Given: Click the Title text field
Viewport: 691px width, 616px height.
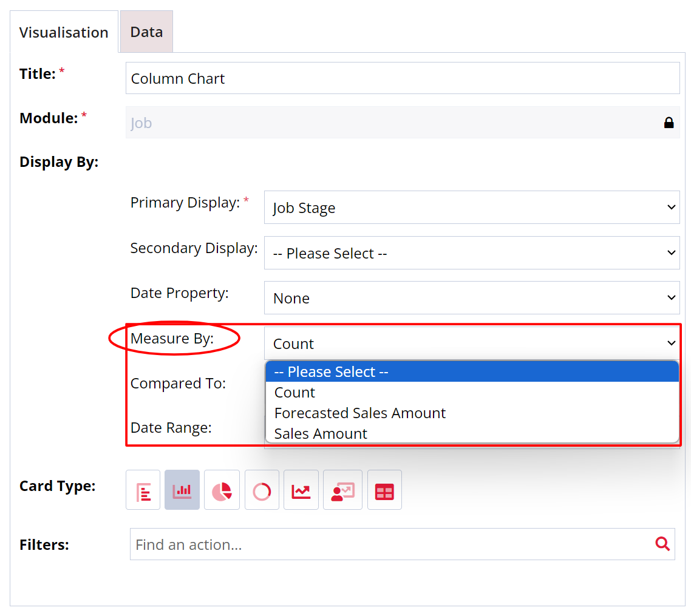Looking at the screenshot, I should click(x=402, y=78).
